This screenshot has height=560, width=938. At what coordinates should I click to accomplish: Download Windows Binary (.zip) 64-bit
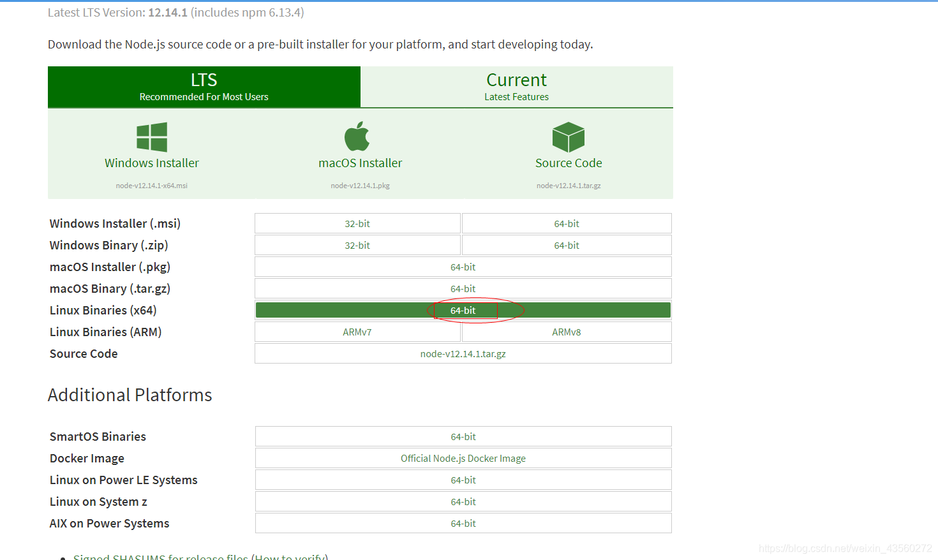(x=567, y=246)
